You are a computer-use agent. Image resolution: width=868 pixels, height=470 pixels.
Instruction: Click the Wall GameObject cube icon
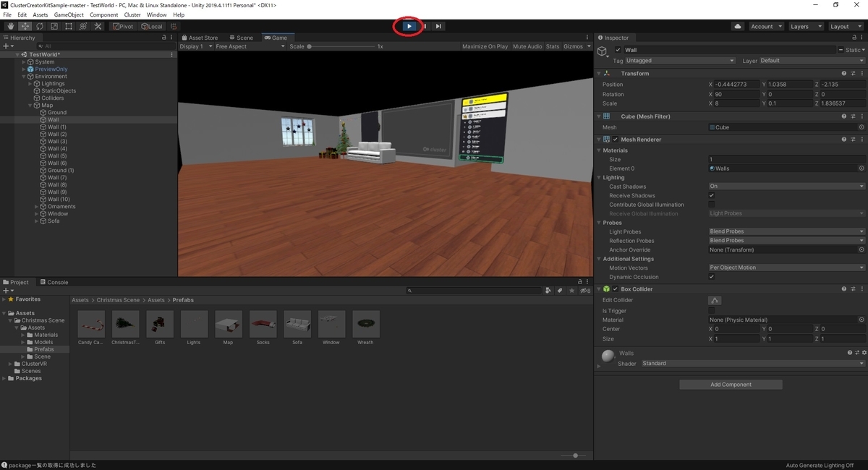[602, 51]
